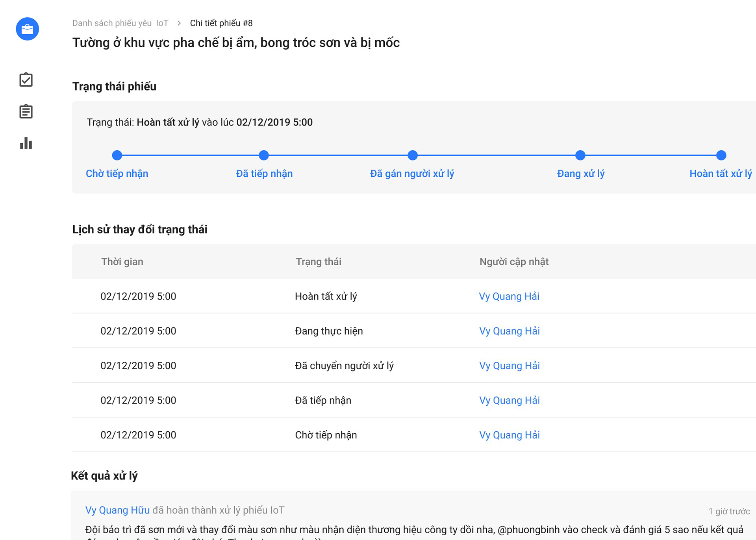Click the 'Đã tiếp nhận' progress dot
The height and width of the screenshot is (540, 756).
(264, 155)
